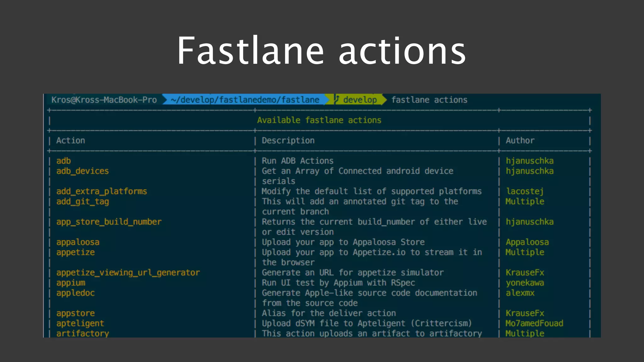Viewport: 644px width, 362px height.
Task: Click author 'Mo7amedFouad'
Action: pyautogui.click(x=534, y=323)
